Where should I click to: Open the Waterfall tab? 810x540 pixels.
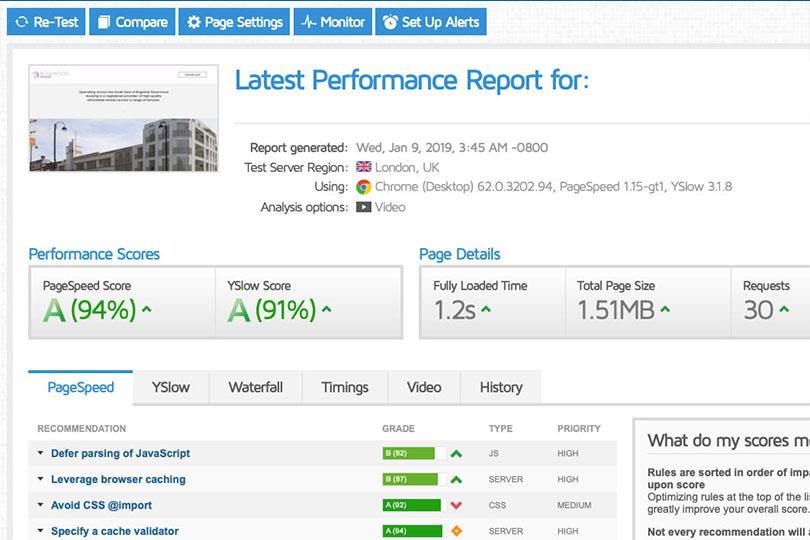[255, 387]
